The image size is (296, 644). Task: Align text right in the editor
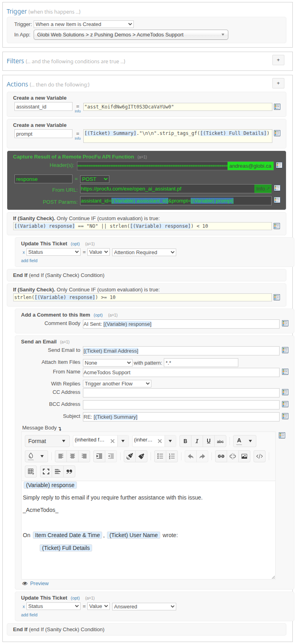(84, 456)
